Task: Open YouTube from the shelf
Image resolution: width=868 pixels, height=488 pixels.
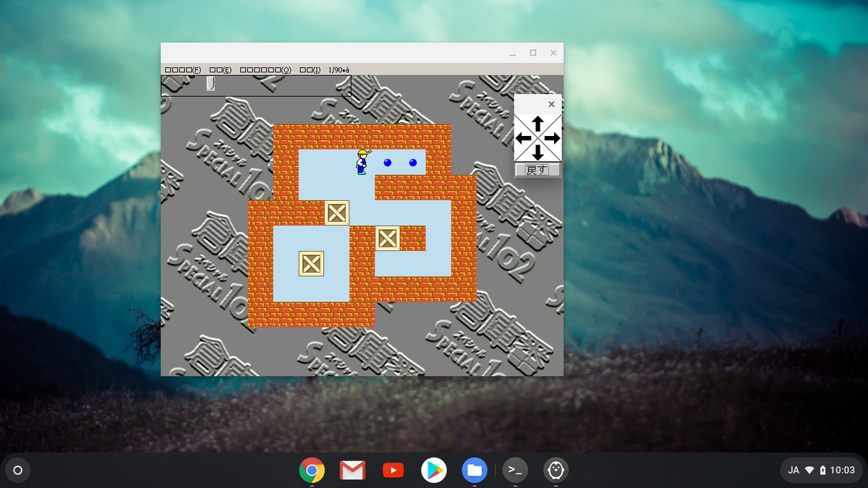Action: point(393,471)
